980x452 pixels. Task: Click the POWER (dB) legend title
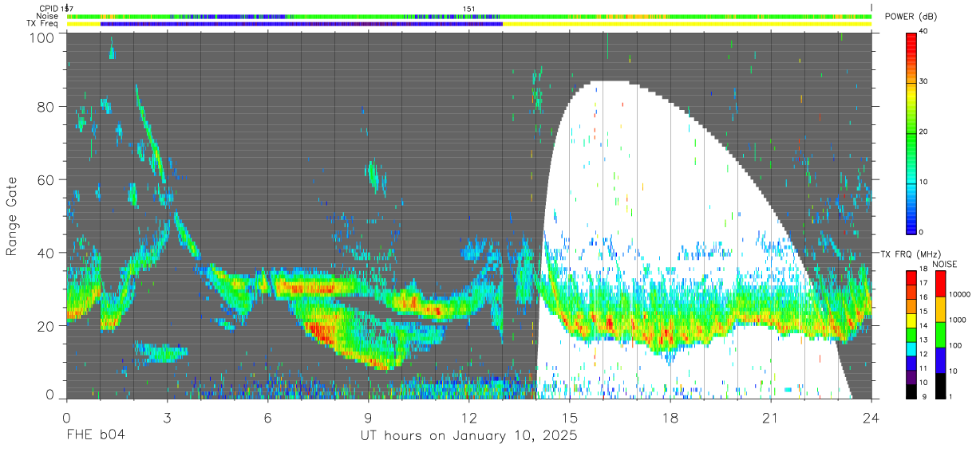tap(911, 17)
